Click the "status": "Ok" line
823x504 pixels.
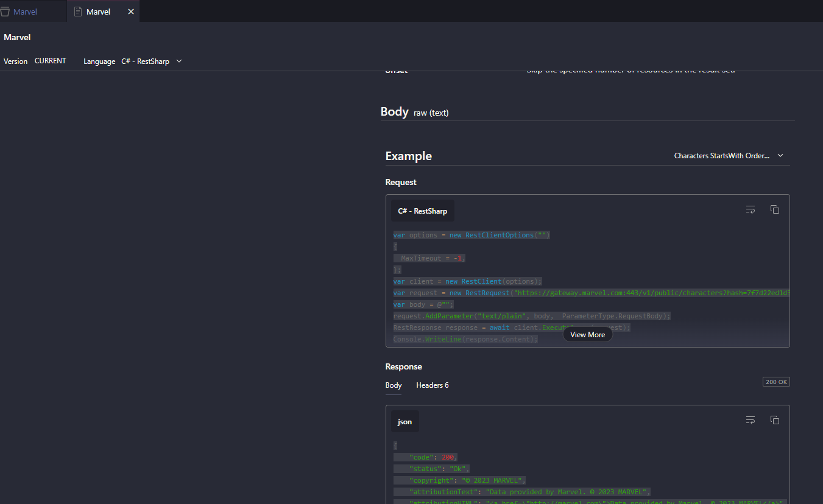pyautogui.click(x=431, y=469)
